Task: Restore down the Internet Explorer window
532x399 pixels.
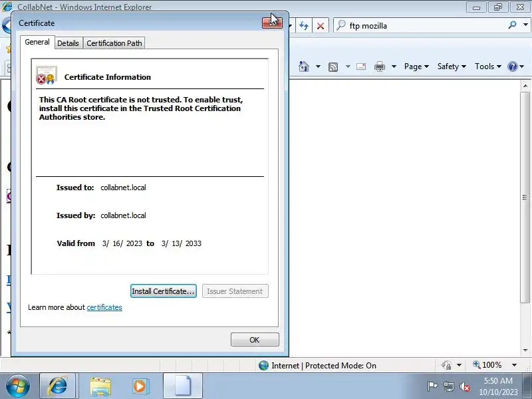Action: (497, 7)
